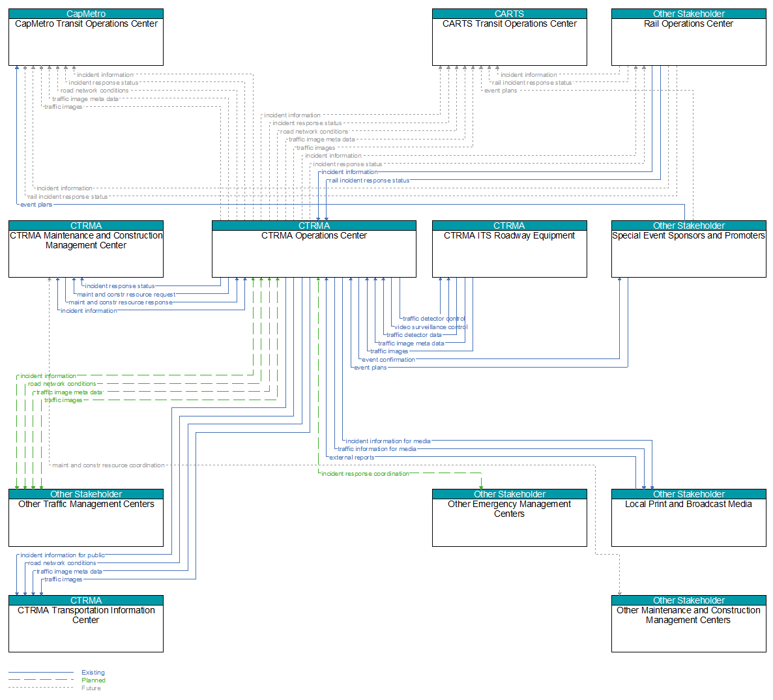Click the 'traffic detector control' flow label
The width and height of the screenshot is (773, 700).
434,319
